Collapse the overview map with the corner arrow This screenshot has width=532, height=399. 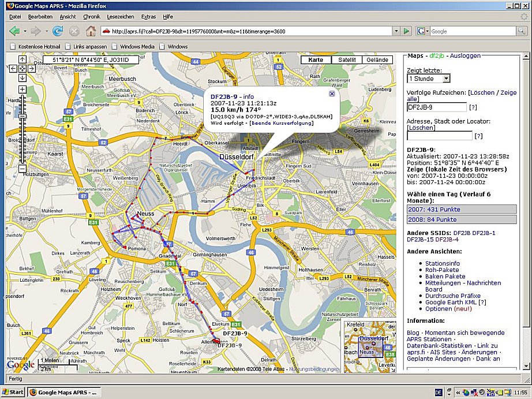coord(393,370)
